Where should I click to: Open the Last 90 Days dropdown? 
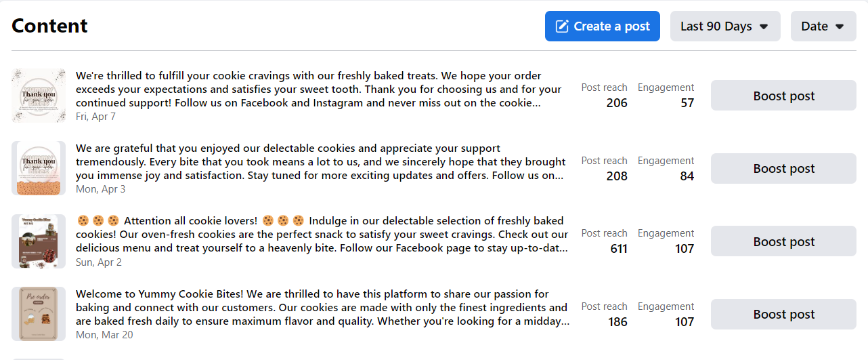pos(724,26)
